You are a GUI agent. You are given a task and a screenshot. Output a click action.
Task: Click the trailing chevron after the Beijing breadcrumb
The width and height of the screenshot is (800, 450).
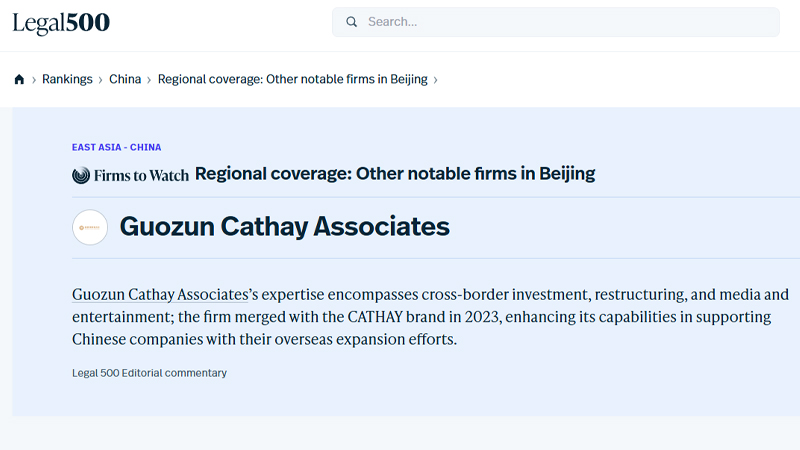pyautogui.click(x=436, y=80)
